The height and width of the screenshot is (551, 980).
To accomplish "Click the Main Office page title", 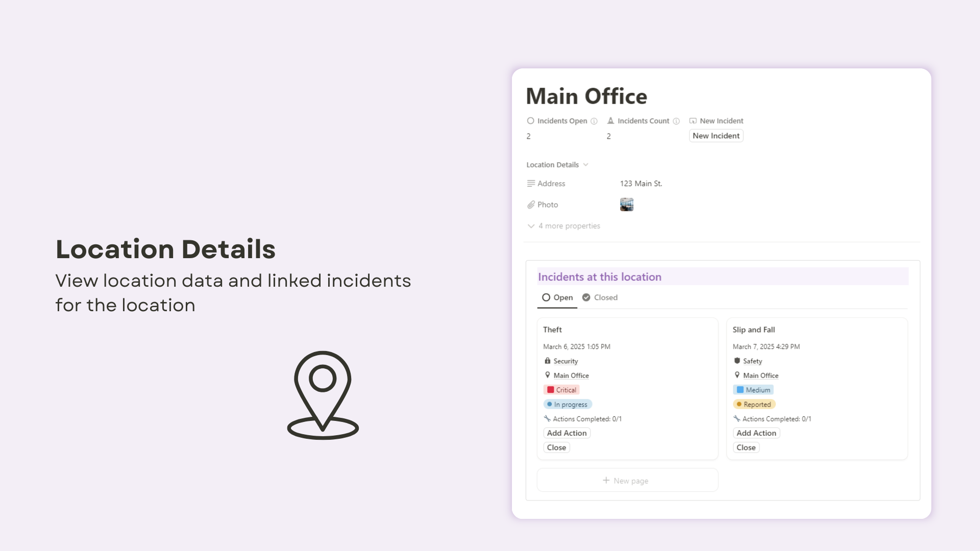I will click(586, 96).
